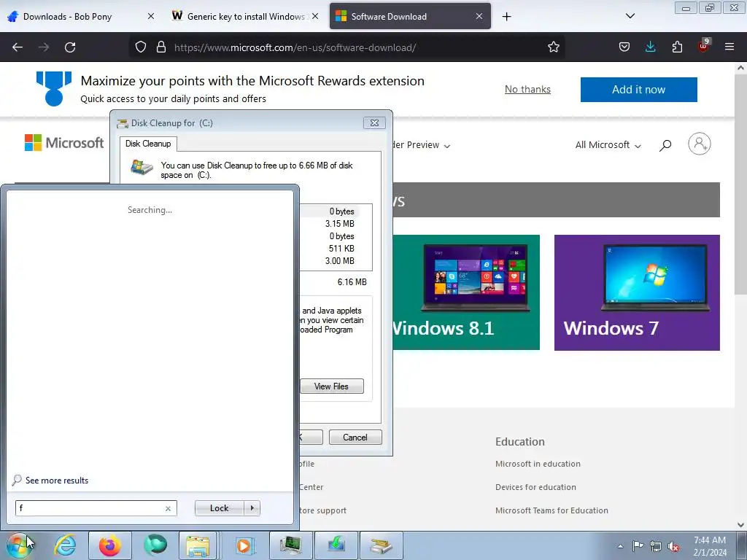Click the Firefox back arrow
The width and height of the screenshot is (747, 560).
tap(18, 47)
